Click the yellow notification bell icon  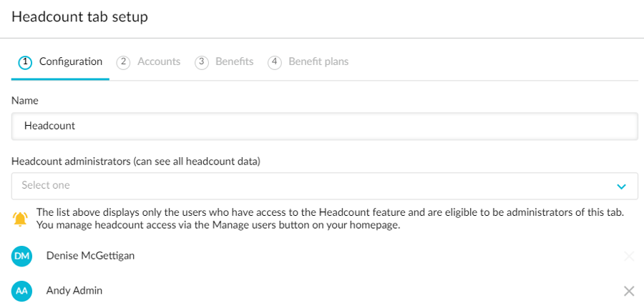[x=20, y=219]
